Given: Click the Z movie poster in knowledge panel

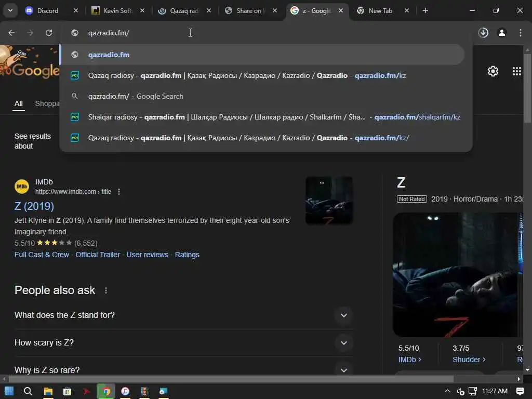Looking at the screenshot, I should click(x=455, y=275).
